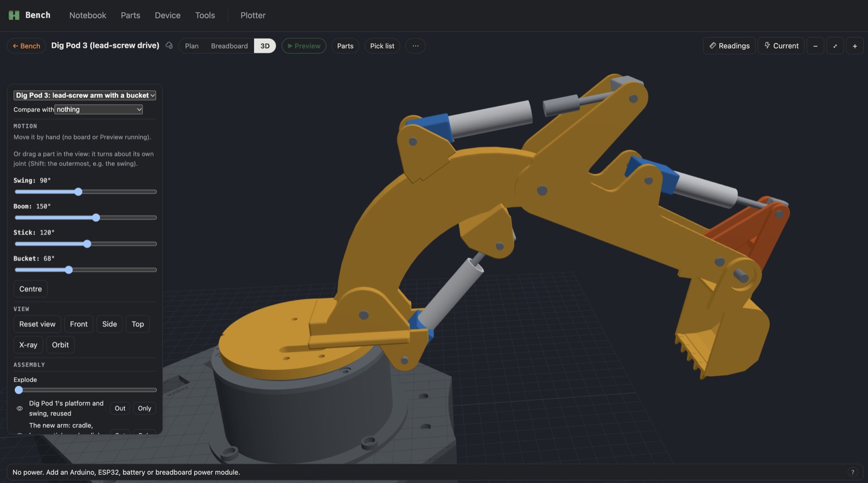Screen dimensions: 868x483
Task: Click the Swing slider handle
Action: tap(79, 192)
